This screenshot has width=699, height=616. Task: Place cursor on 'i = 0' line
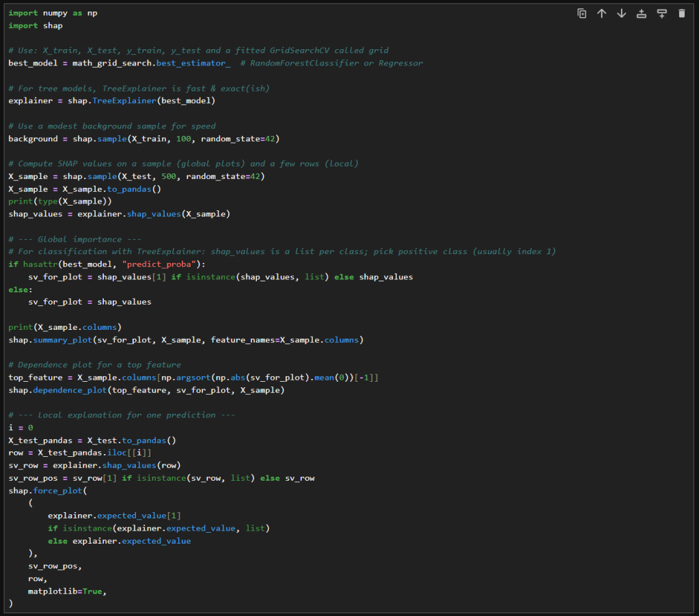[x=20, y=428]
